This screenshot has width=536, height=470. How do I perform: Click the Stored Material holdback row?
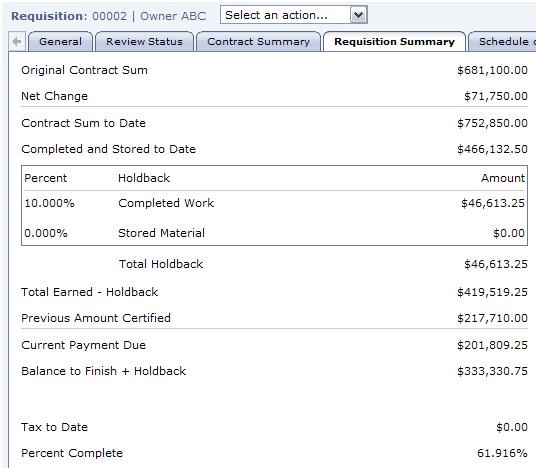point(274,233)
